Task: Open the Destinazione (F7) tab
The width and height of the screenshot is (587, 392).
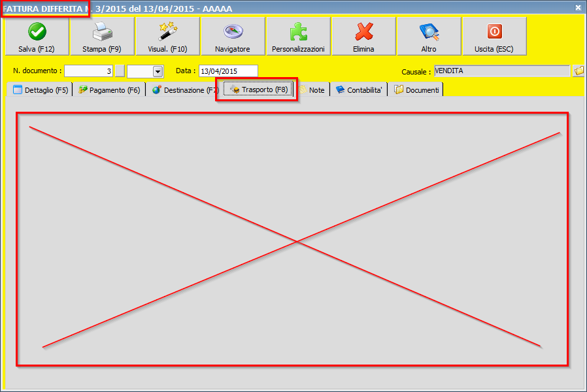Action: tap(185, 90)
